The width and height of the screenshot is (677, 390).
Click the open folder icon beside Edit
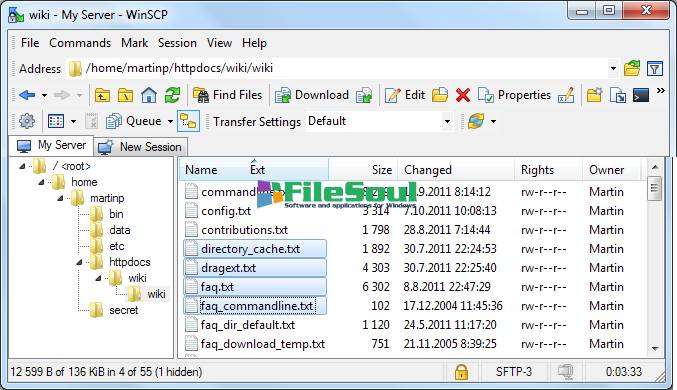coord(440,95)
